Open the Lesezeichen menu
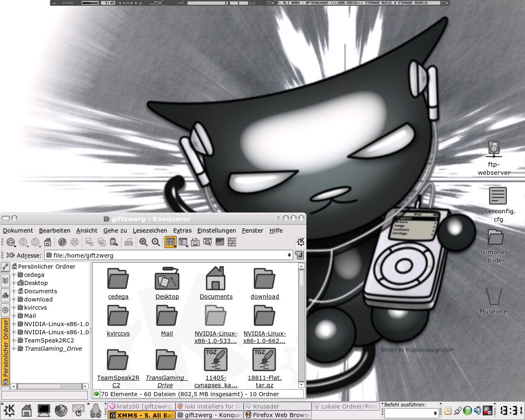The width and height of the screenshot is (525, 420). pyautogui.click(x=150, y=231)
